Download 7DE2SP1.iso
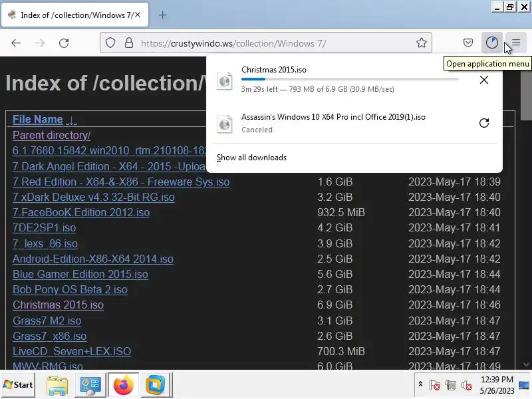Screen dimensions: 532x399 pyautogui.click(x=44, y=227)
